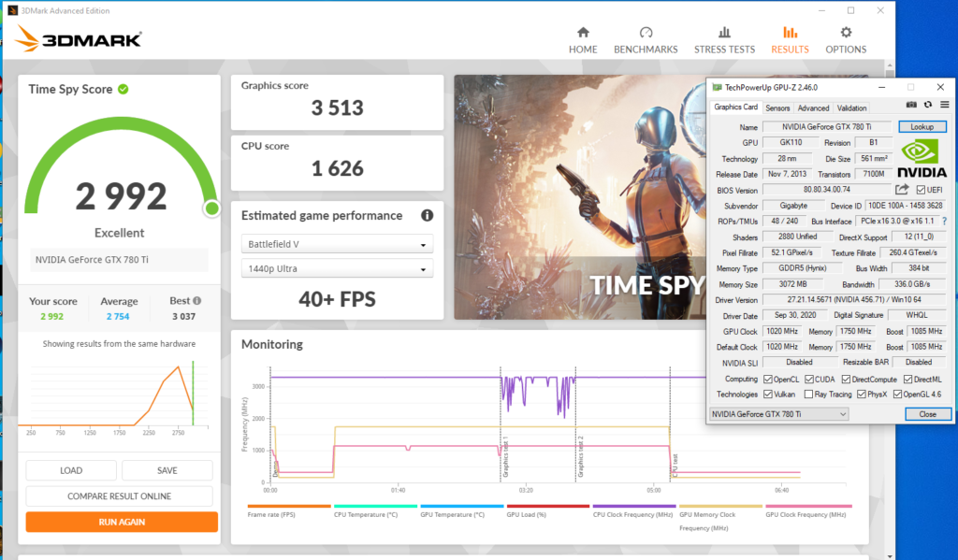Click the 3DMark scrollbar down arrow
Screen dimensions: 958x560
click(x=890, y=555)
